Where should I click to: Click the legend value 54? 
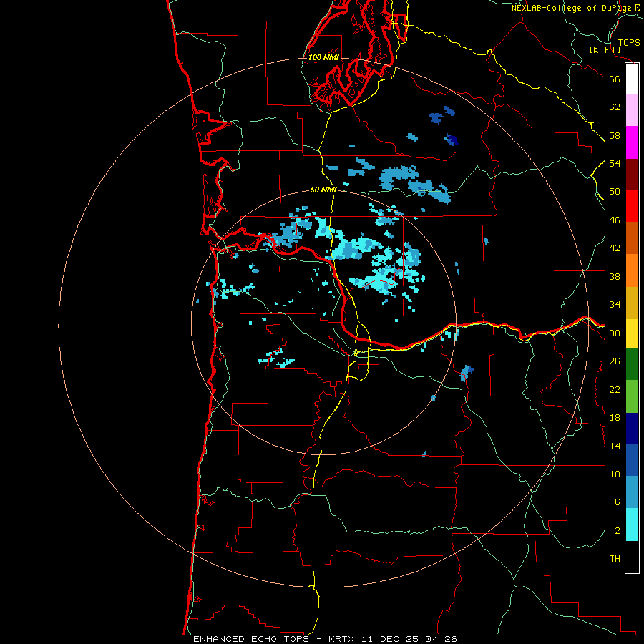615,163
